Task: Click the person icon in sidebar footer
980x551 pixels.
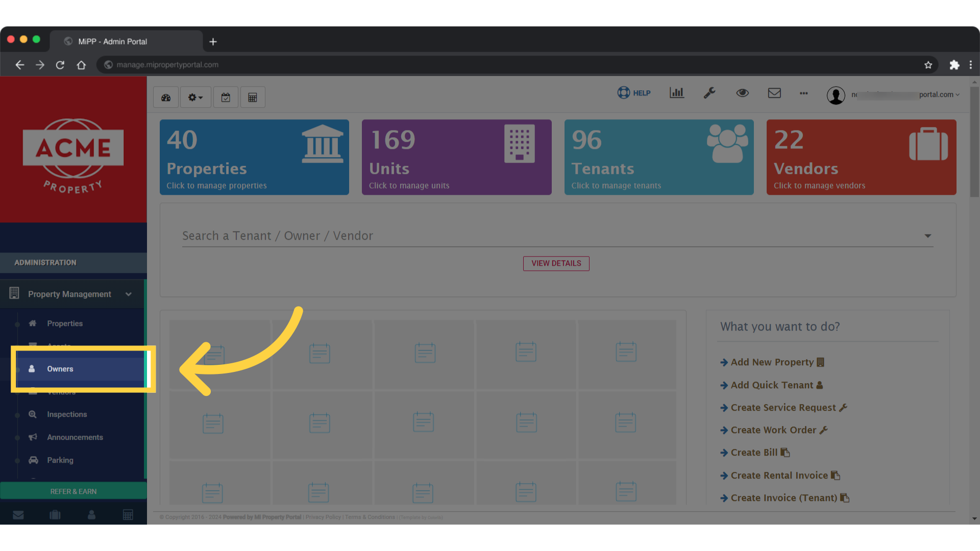Action: pos(91,515)
